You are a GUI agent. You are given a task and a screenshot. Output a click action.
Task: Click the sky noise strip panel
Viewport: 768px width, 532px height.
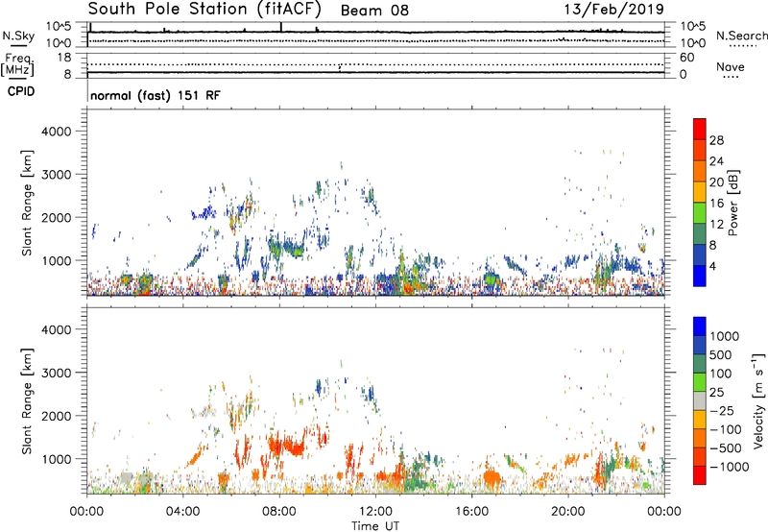point(375,35)
